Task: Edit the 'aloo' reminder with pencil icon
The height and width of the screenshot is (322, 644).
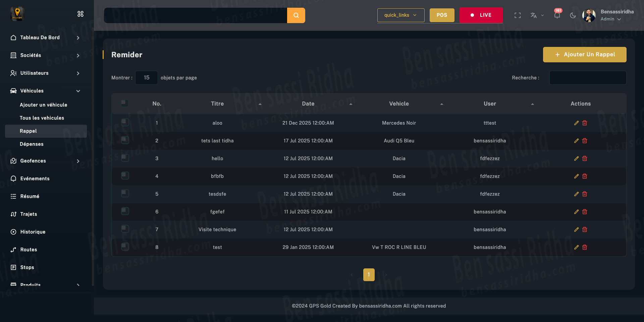Action: coord(576,123)
